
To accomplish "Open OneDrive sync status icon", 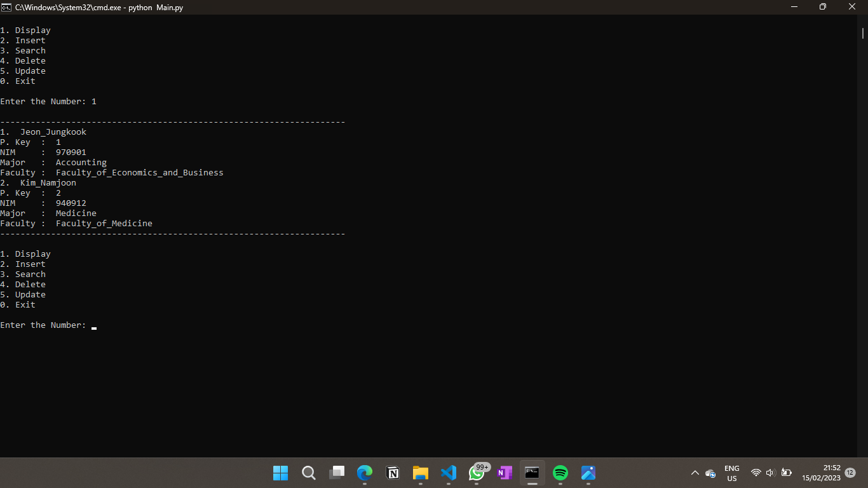I will point(710,474).
